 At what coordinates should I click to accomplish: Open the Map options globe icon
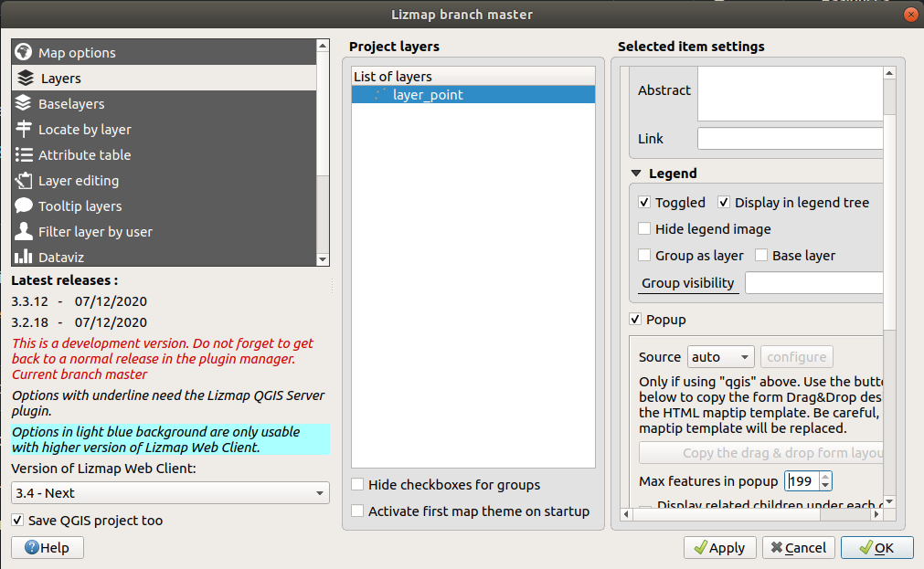point(24,52)
